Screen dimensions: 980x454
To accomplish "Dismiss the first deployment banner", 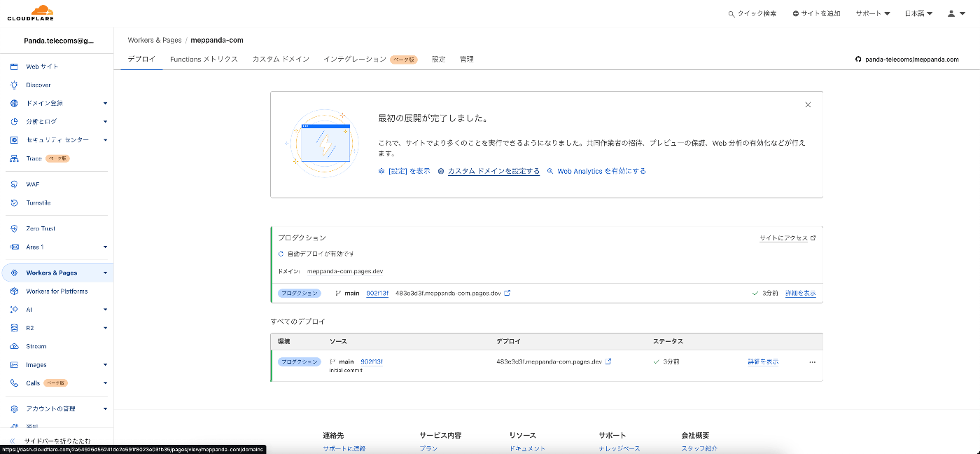I will pyautogui.click(x=808, y=104).
